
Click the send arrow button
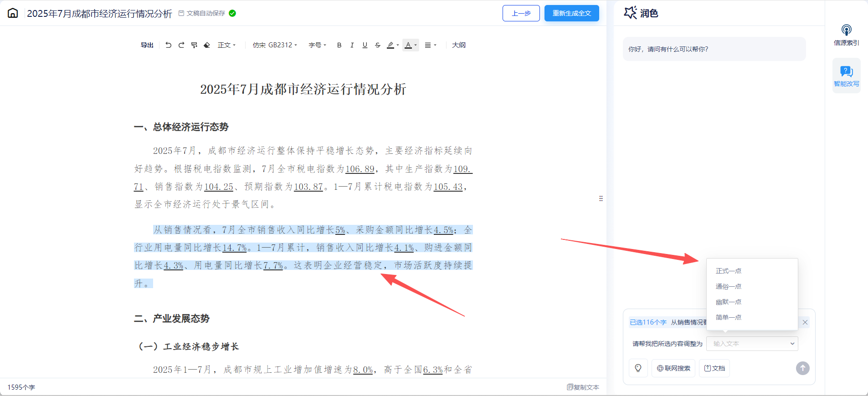pos(803,368)
